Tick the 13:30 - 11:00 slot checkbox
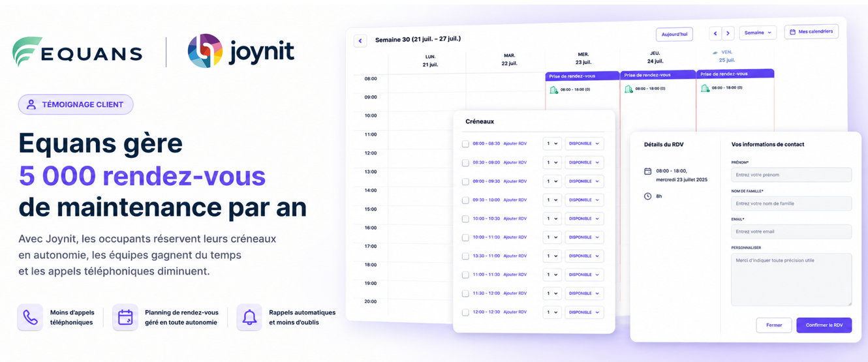868x362 pixels. coord(465,256)
